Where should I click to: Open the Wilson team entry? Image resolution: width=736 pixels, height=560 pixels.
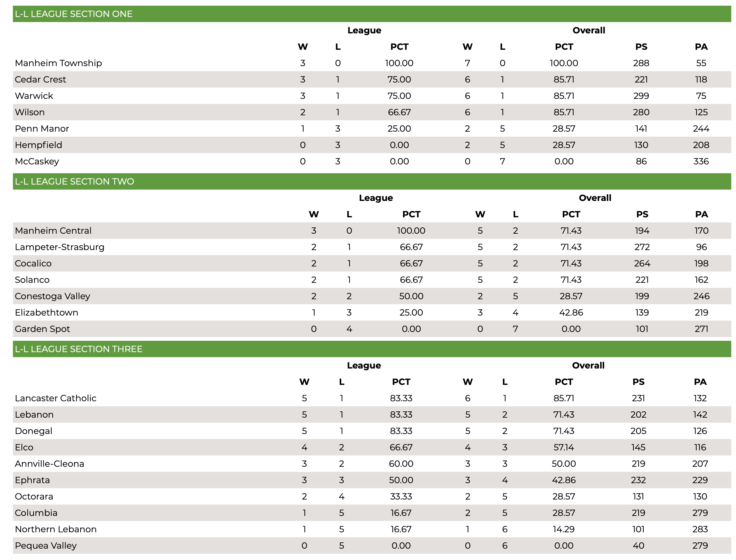coord(30,112)
